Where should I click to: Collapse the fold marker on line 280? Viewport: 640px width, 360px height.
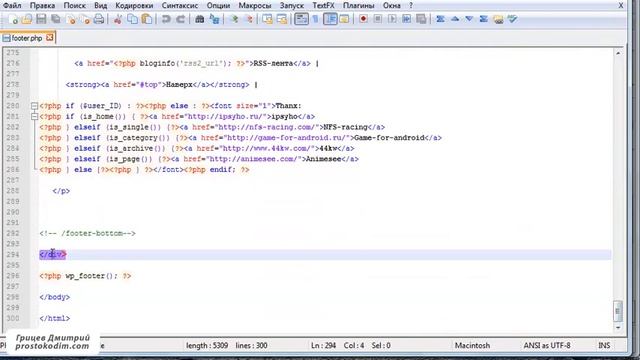tap(34, 106)
